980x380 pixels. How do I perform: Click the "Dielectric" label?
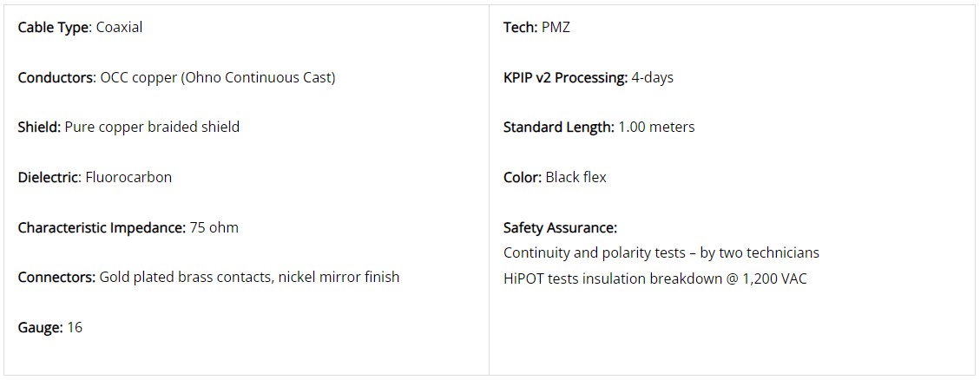tap(49, 177)
